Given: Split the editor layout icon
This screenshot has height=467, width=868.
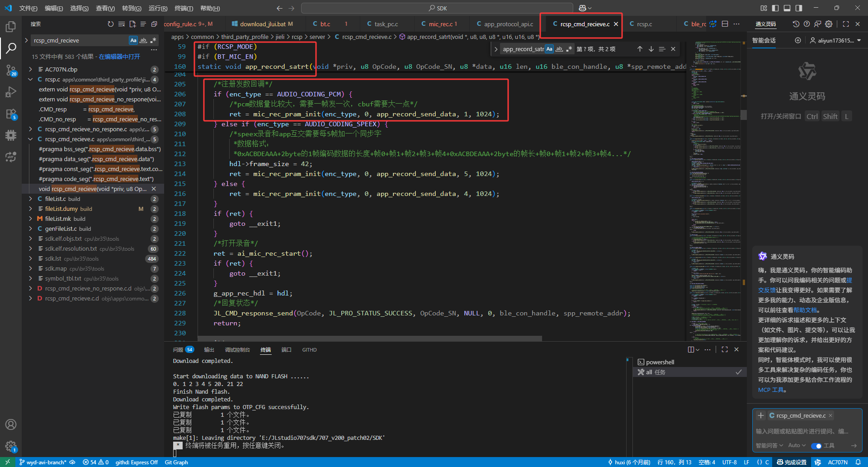Looking at the screenshot, I should tap(725, 24).
